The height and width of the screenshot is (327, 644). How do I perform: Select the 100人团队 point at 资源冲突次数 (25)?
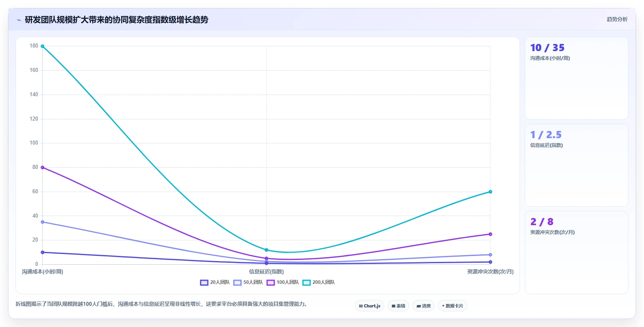(490, 234)
